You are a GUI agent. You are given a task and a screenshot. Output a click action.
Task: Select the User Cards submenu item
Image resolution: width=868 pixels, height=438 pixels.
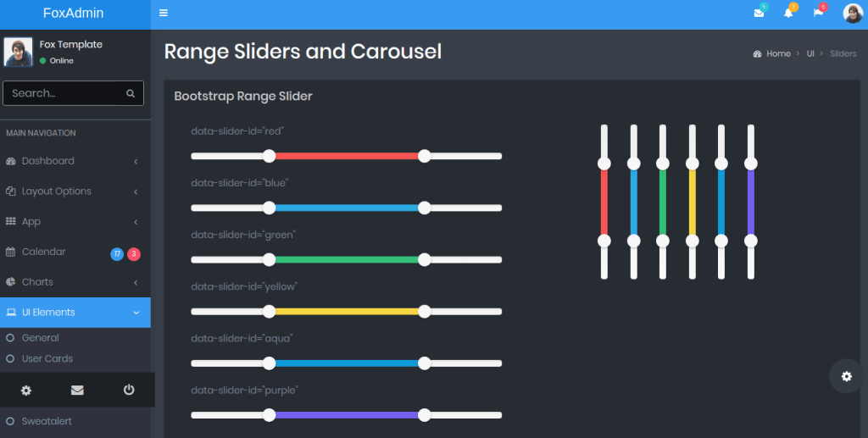tap(47, 358)
